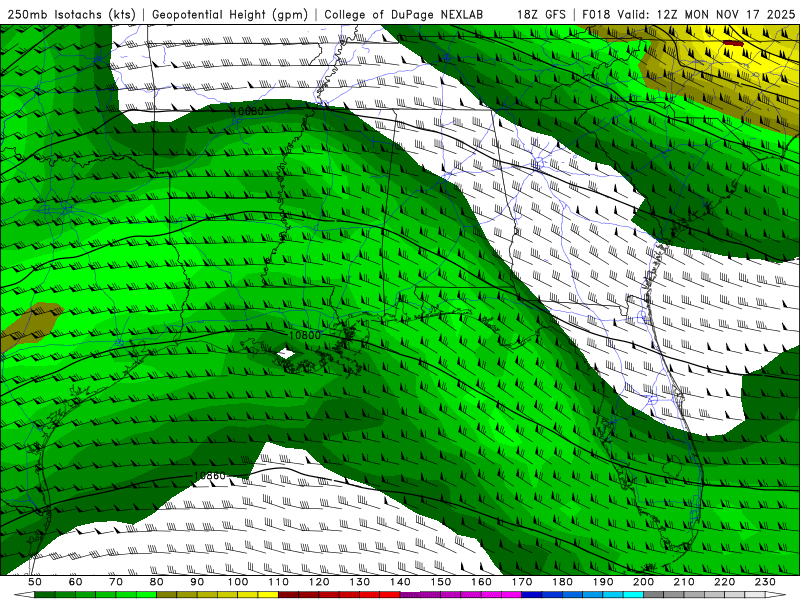Click the 90 value on the color scale
Viewport: 800px width, 600px height.
(x=197, y=582)
